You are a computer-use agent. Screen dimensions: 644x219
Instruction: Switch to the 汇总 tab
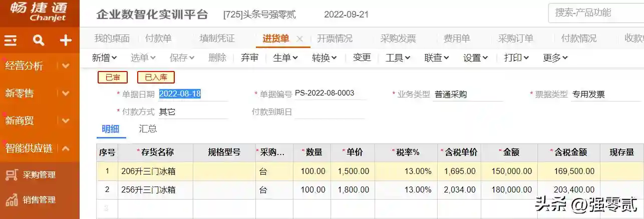pyautogui.click(x=148, y=129)
